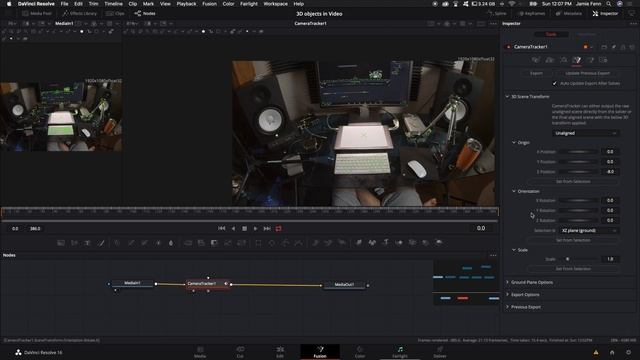The height and width of the screenshot is (360, 640).
Task: Select the CameraTracker1 node
Action: pyautogui.click(x=207, y=283)
